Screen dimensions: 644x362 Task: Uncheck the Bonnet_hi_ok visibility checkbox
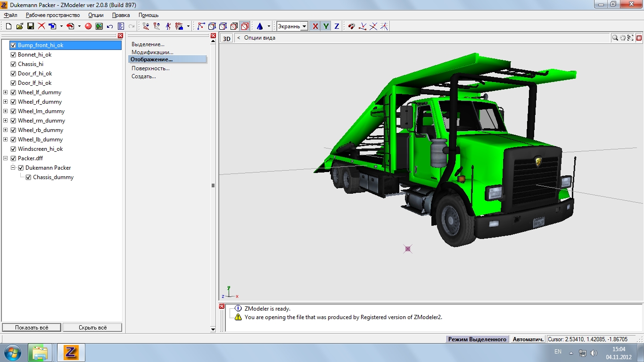[x=13, y=55]
